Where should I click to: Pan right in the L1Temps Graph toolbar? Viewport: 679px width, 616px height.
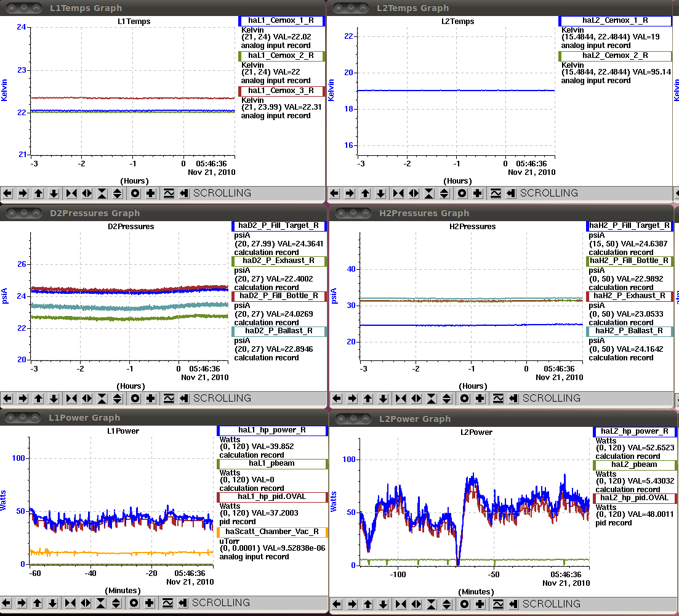[23, 193]
